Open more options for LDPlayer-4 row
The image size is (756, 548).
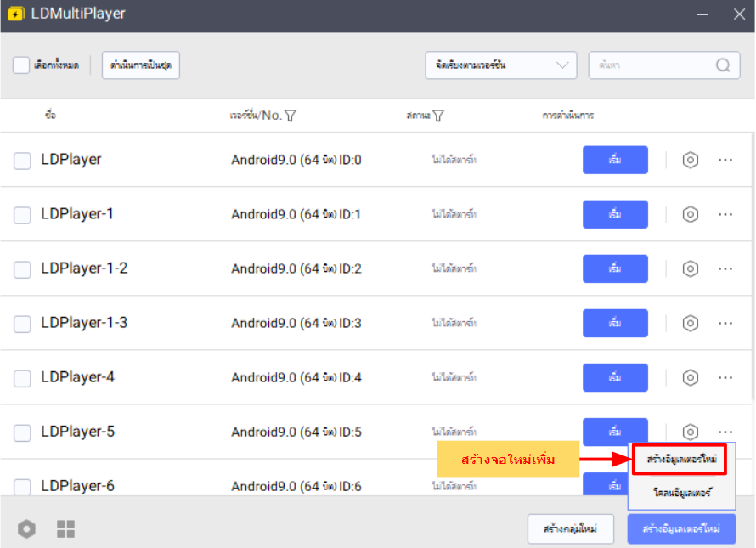(x=725, y=377)
